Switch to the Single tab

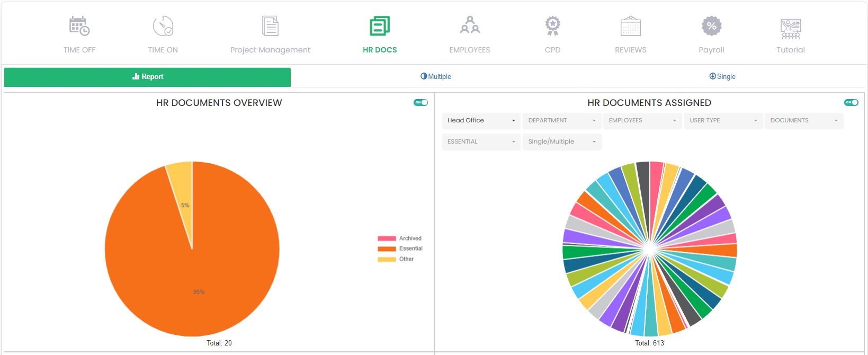(722, 77)
